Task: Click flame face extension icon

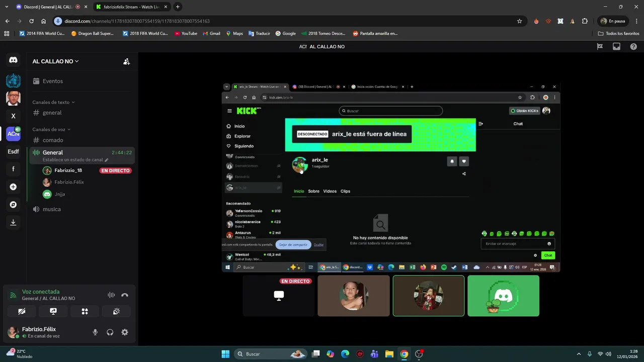Action: click(536, 21)
